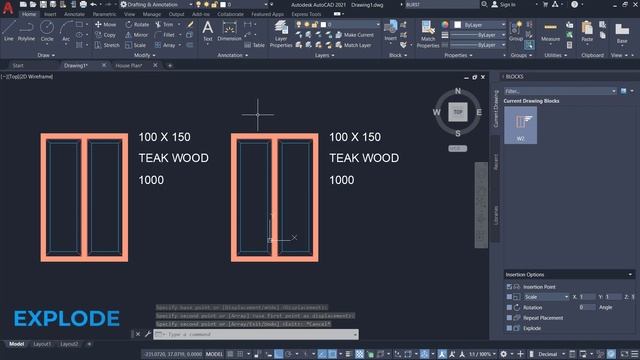Select the Polyline tool
This screenshot has width=640, height=360.
click(26, 31)
